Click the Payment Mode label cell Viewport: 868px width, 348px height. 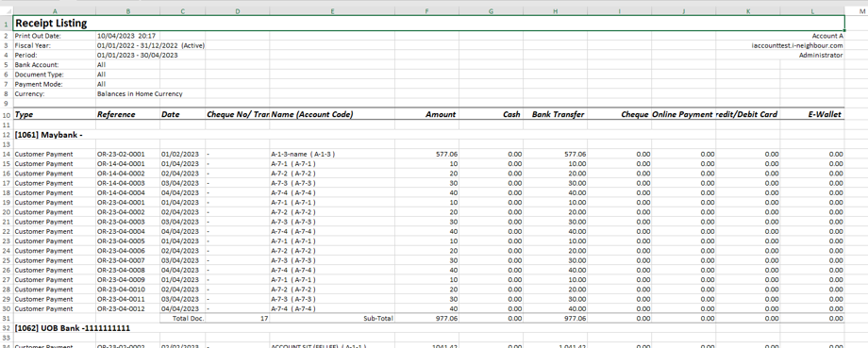55,84
